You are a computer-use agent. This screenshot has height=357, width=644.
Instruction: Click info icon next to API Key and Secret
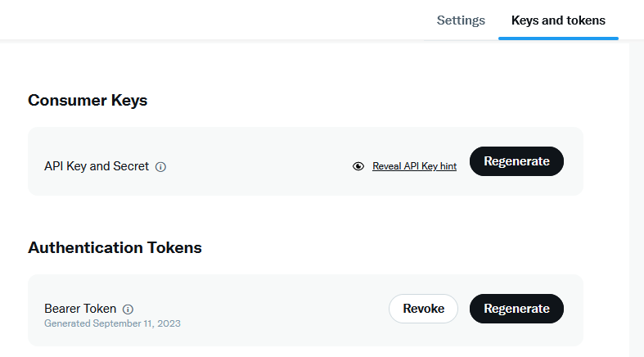point(160,166)
